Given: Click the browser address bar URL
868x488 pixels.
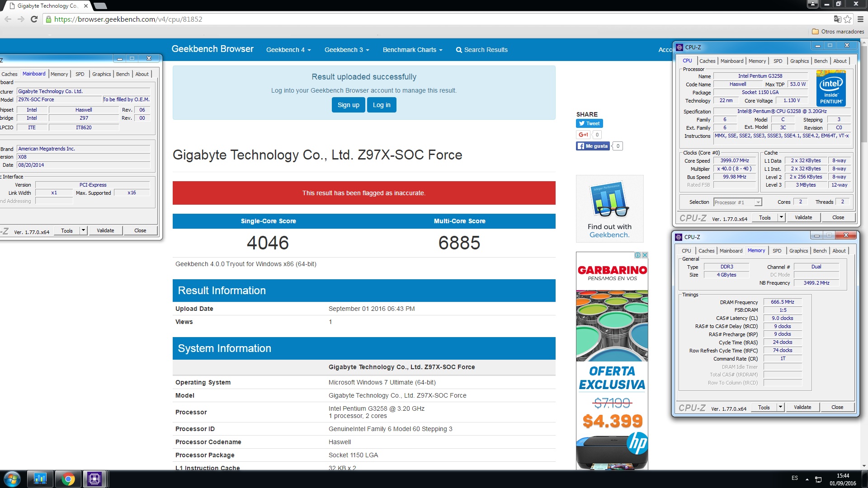Looking at the screenshot, I should 128,19.
